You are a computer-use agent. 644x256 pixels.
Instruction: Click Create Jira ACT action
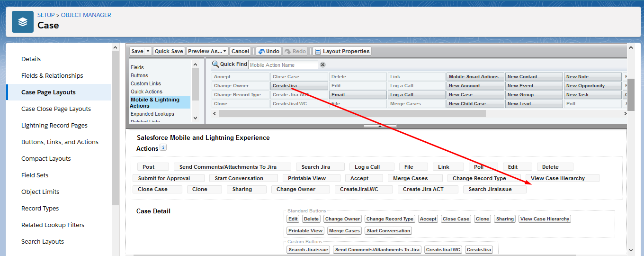428,189
